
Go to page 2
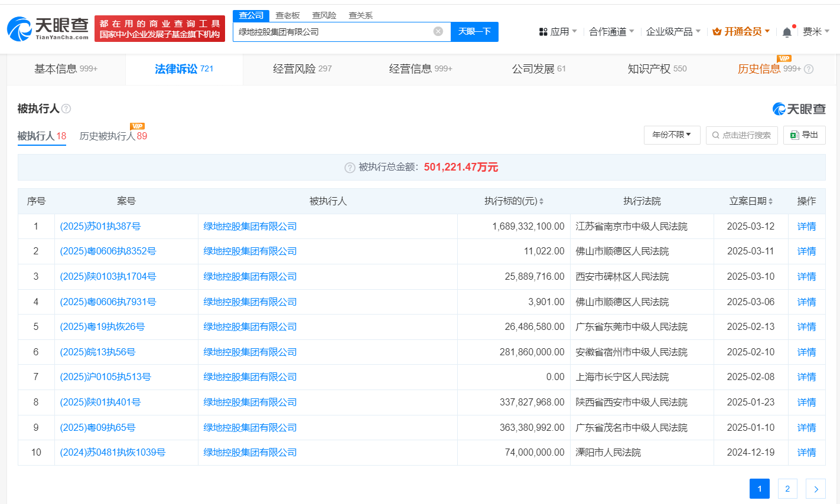[787, 489]
